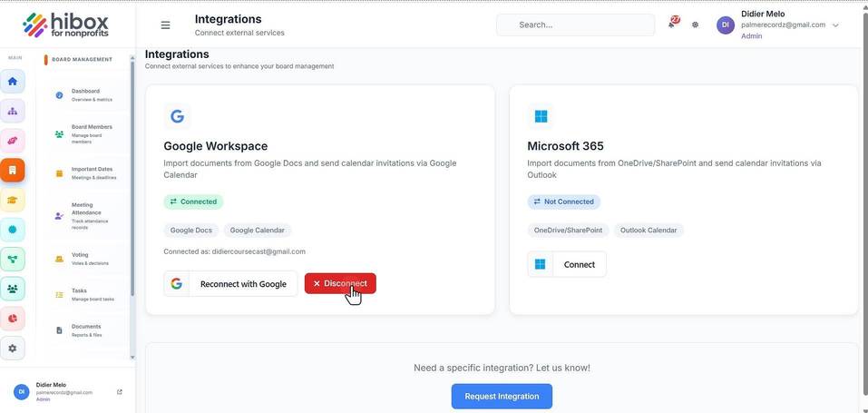Image resolution: width=868 pixels, height=413 pixels.
Task: Click the Not Connected status badge
Action: coord(563,202)
